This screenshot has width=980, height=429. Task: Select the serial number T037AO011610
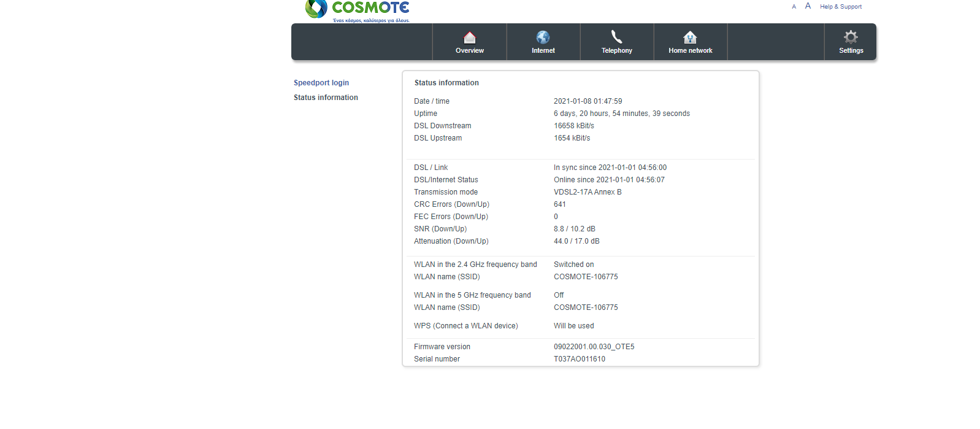pyautogui.click(x=580, y=359)
